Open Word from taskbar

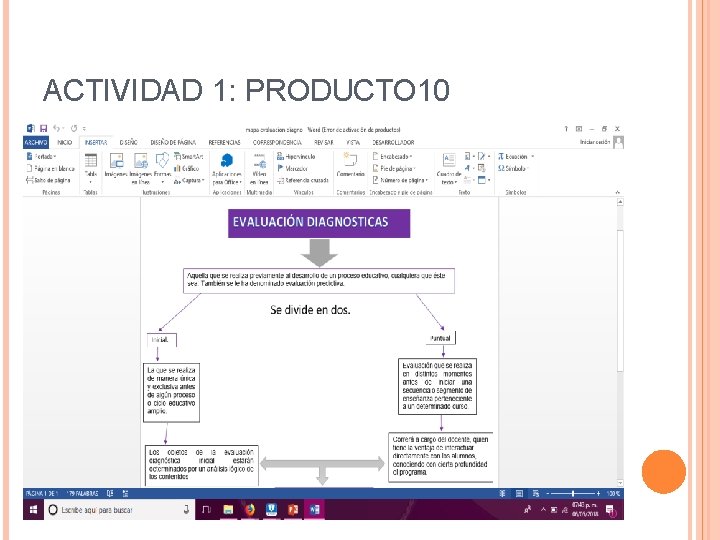[315, 510]
